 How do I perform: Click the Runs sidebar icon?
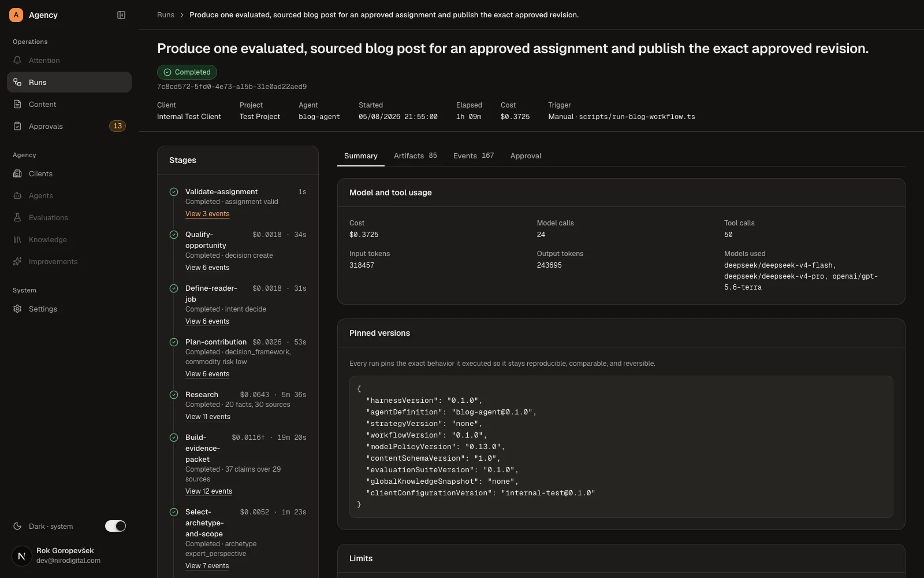[17, 82]
